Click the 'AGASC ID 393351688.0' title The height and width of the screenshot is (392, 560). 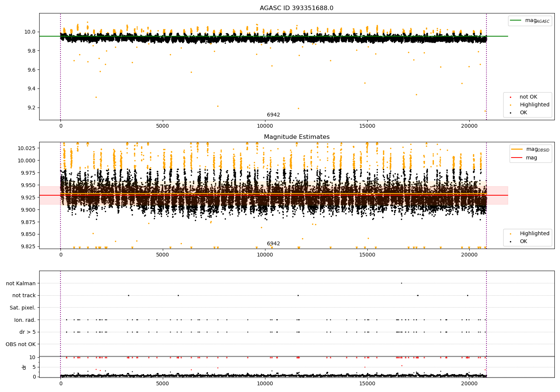tap(296, 8)
